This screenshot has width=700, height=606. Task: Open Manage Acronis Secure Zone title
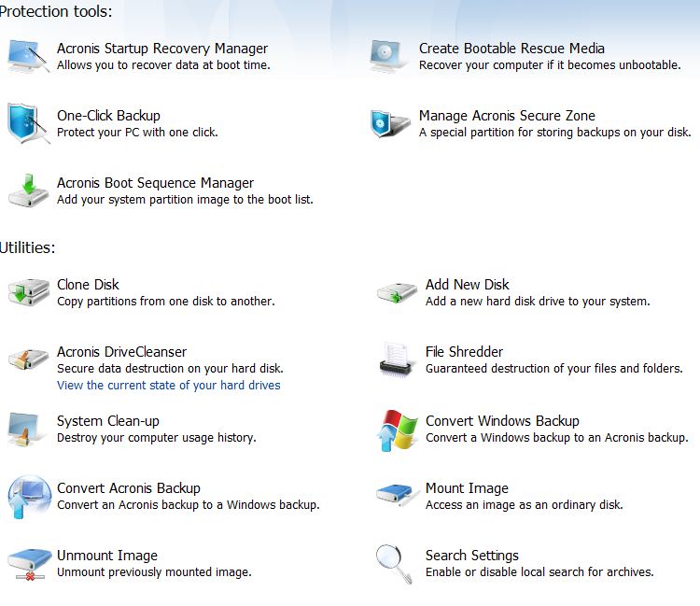[507, 116]
